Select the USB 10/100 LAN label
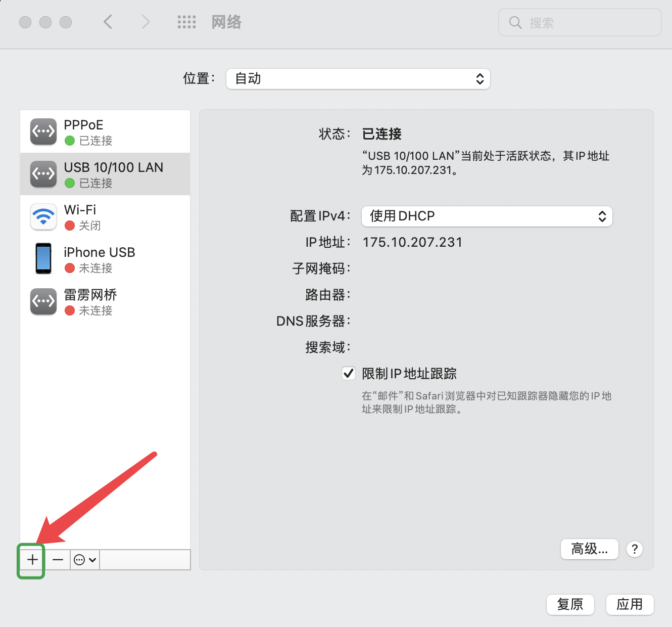The height and width of the screenshot is (627, 672). tap(114, 167)
